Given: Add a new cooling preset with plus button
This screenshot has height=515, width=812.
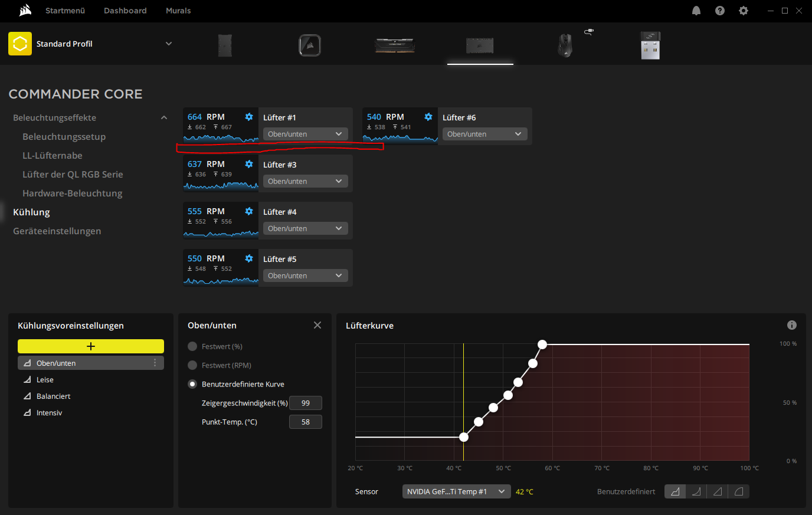Looking at the screenshot, I should point(91,346).
